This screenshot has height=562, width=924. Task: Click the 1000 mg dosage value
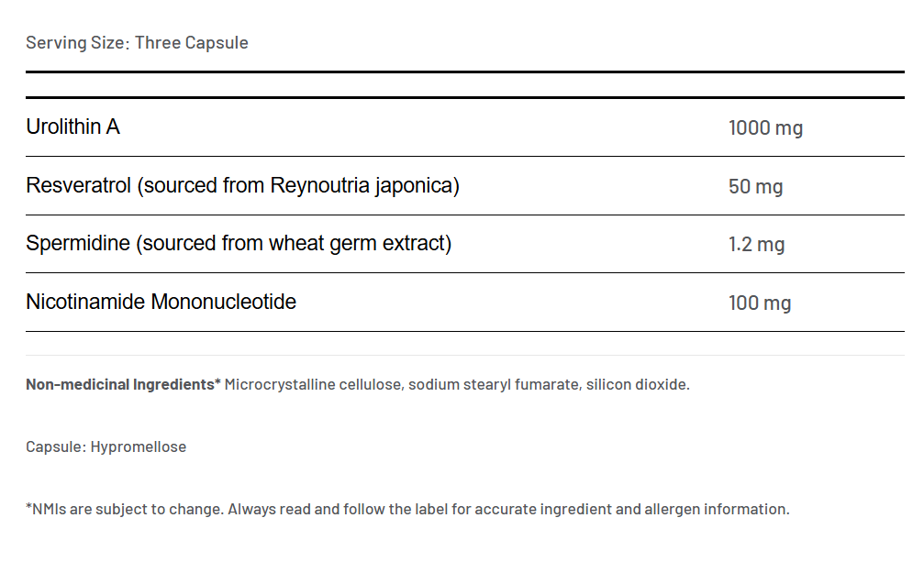coord(765,128)
